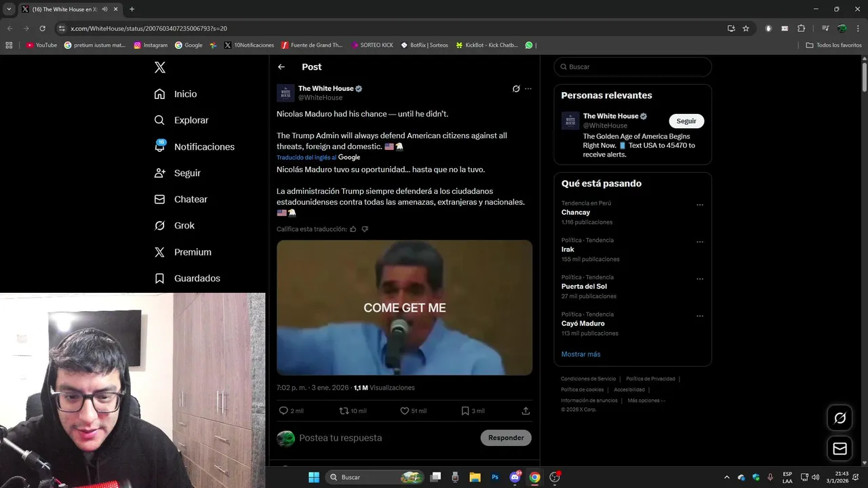Bookmark the post with 3 mil saves
Image resolution: width=868 pixels, height=488 pixels.
[465, 411]
